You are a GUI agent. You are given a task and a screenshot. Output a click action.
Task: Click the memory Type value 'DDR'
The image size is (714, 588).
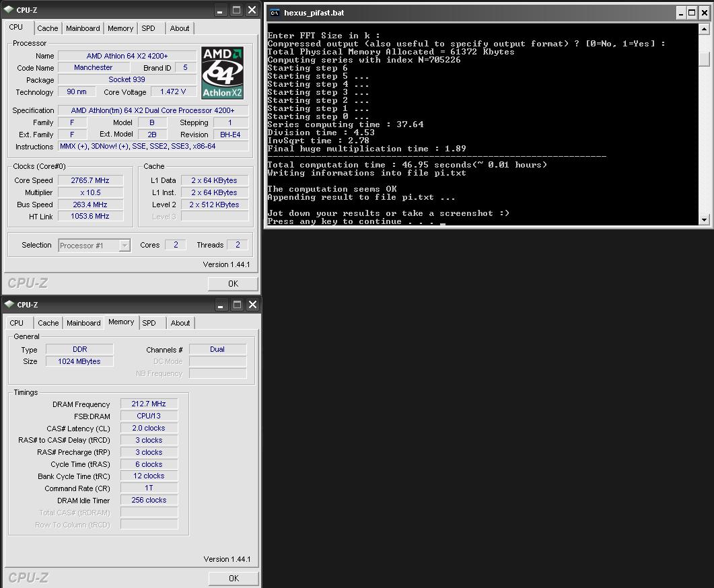tap(79, 349)
